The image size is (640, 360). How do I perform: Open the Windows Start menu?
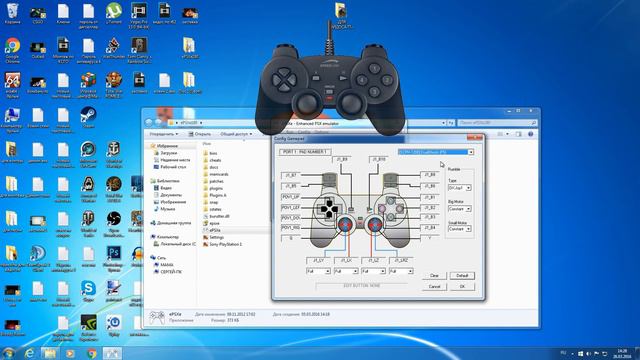pos(8,353)
